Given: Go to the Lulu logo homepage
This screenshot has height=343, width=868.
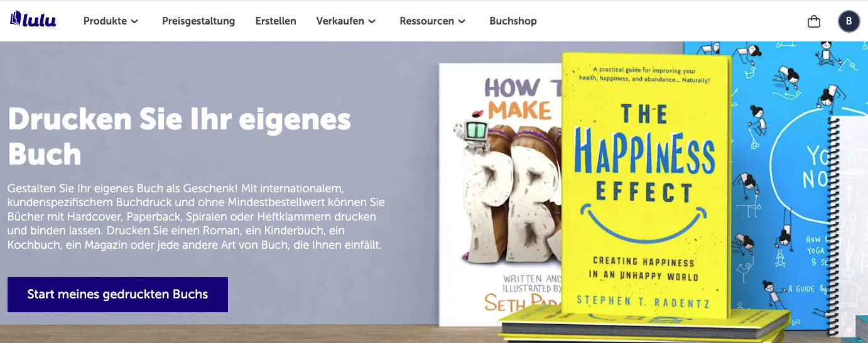Looking at the screenshot, I should [33, 19].
